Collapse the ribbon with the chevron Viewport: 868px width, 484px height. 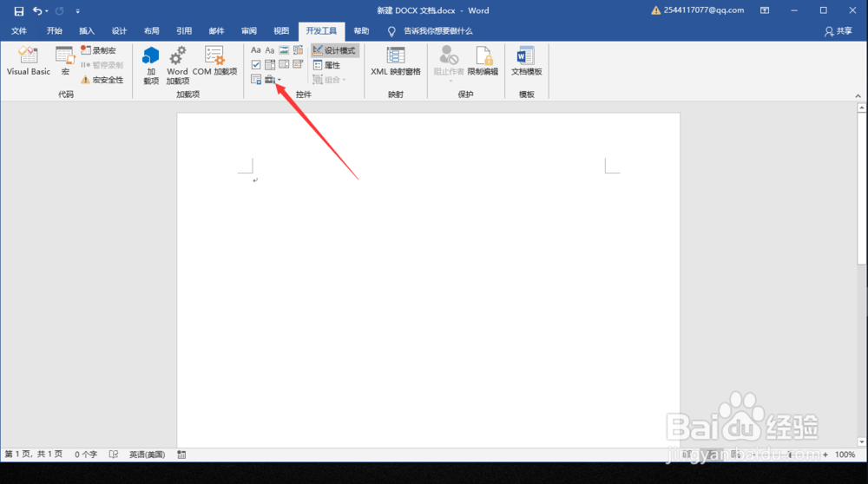coord(858,95)
